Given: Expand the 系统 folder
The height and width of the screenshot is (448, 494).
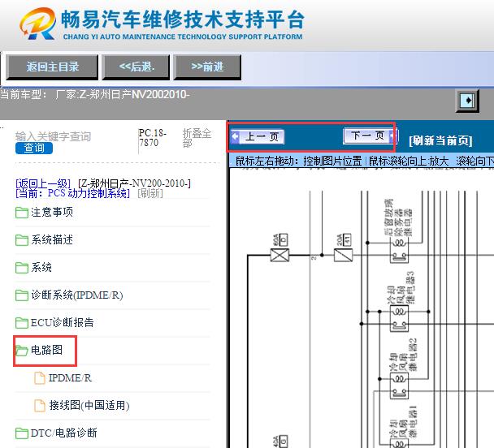Looking at the screenshot, I should click(x=41, y=267).
